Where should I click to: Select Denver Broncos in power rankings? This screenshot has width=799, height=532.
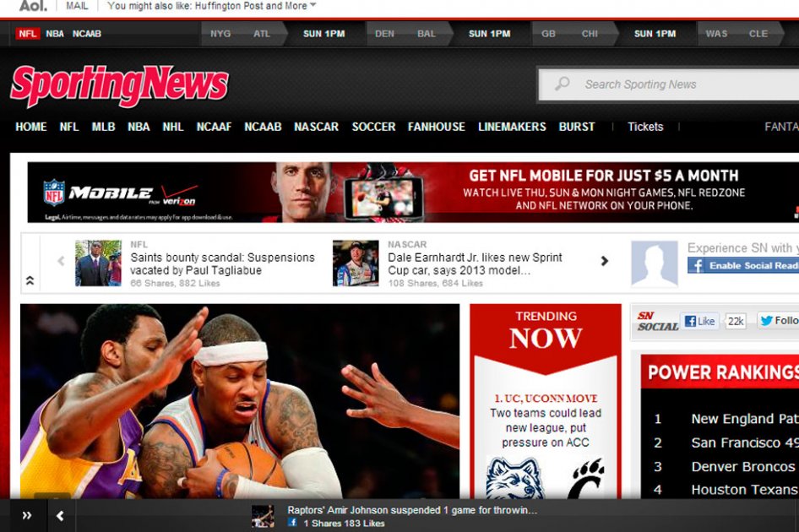743,466
